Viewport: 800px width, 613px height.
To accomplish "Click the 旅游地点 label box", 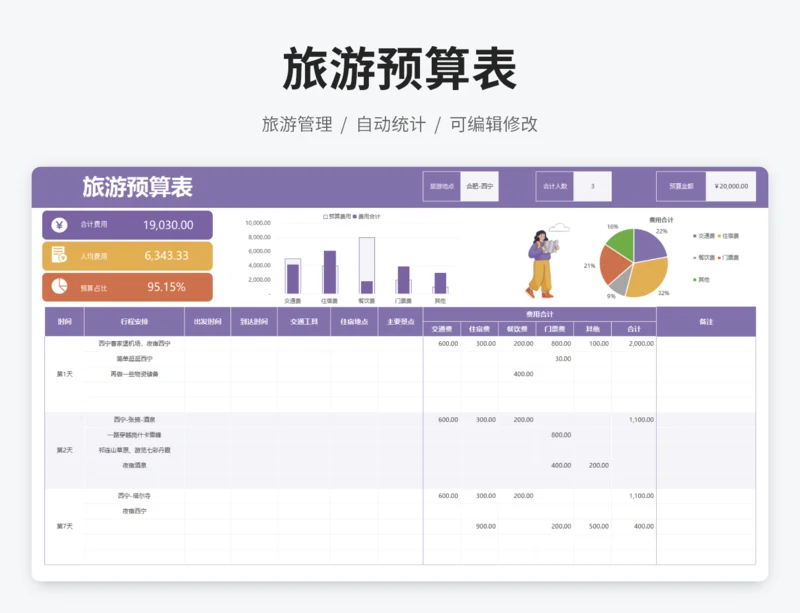I will 442,186.
